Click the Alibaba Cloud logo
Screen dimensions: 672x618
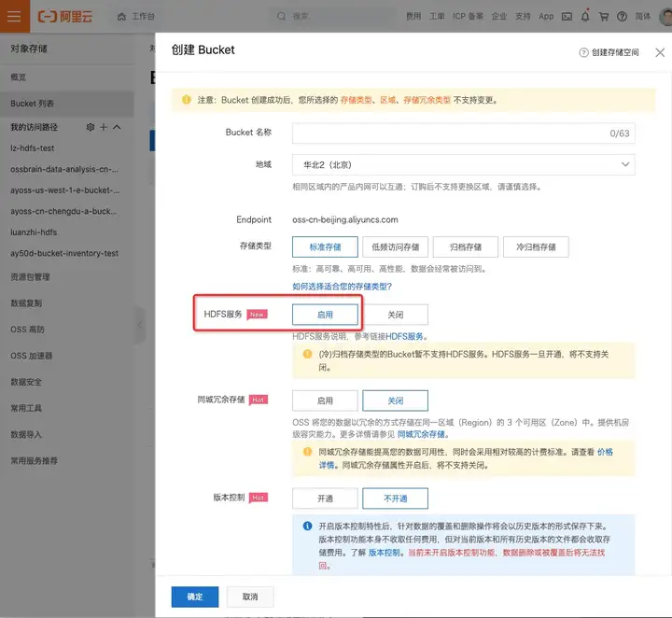65,16
